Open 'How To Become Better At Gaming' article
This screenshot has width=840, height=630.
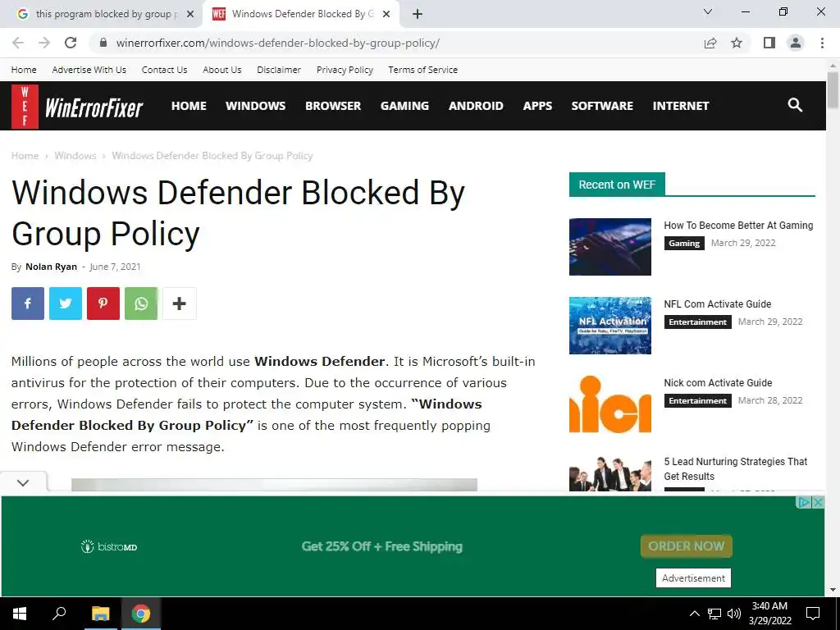coord(738,226)
